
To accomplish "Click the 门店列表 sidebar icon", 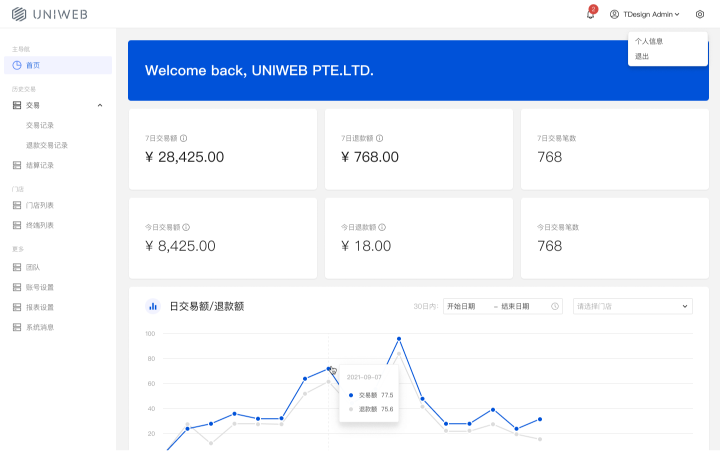I will [17, 205].
